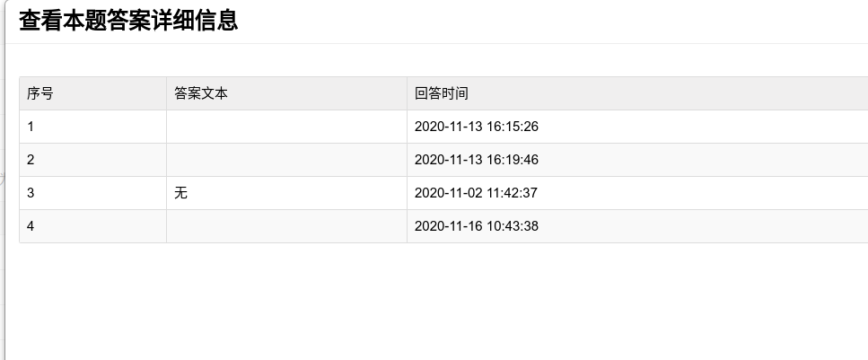This screenshot has width=868, height=360.
Task: Click sequence number 3 in the table
Action: 31,193
